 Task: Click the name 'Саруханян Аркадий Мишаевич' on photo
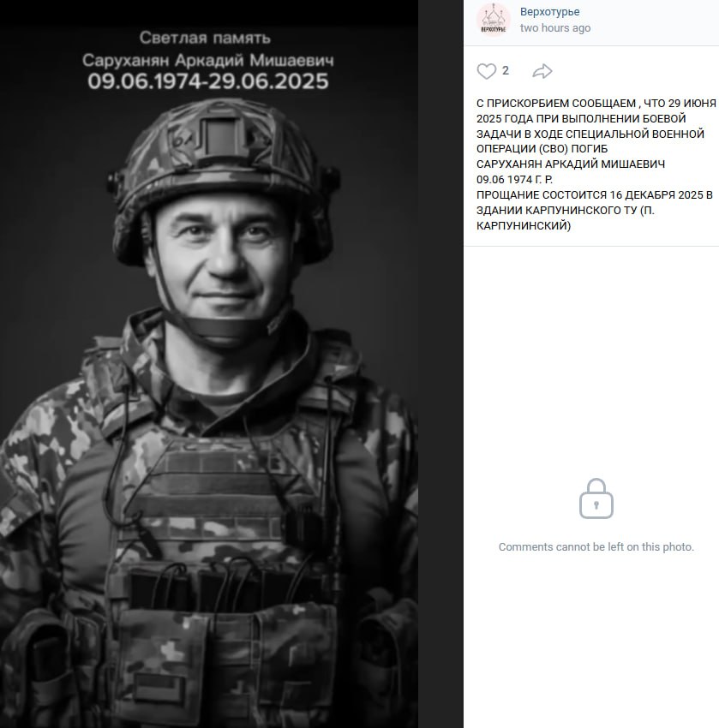pos(207,60)
